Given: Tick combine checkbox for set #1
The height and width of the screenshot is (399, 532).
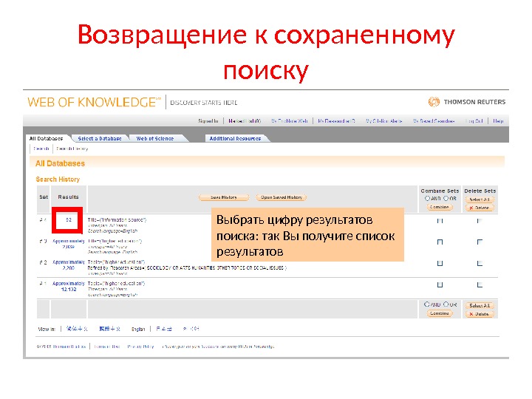Looking at the screenshot, I should click(x=440, y=284).
